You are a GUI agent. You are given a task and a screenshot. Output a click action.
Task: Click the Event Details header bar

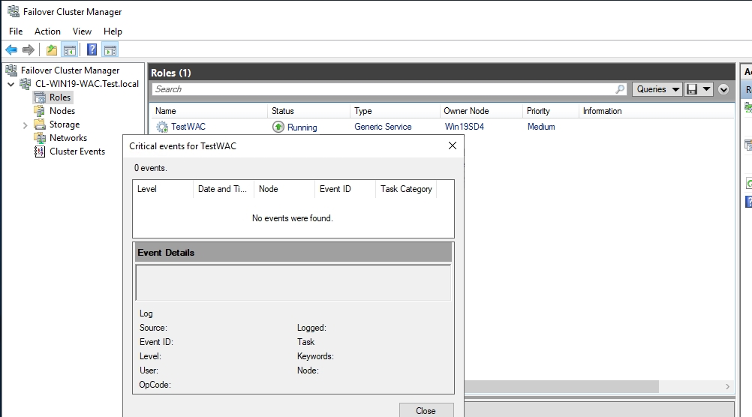(294, 252)
